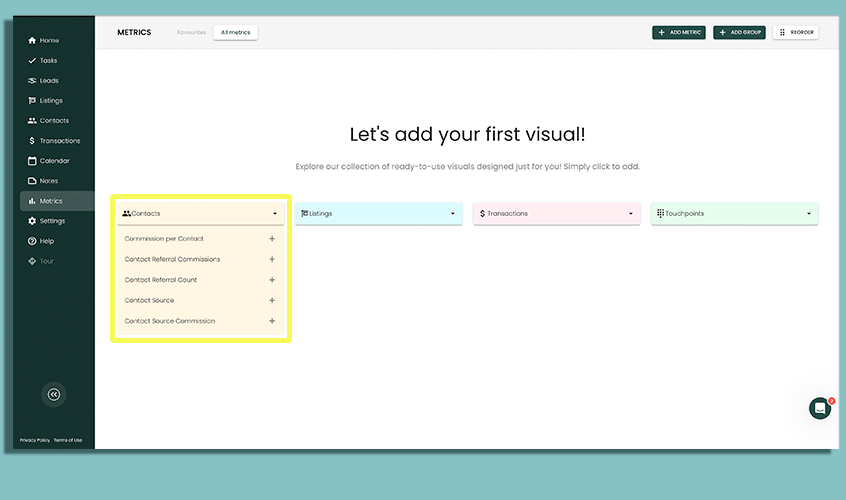Screen dimensions: 846x500
Task: Add Contact Source metric with plus
Action: click(272, 300)
